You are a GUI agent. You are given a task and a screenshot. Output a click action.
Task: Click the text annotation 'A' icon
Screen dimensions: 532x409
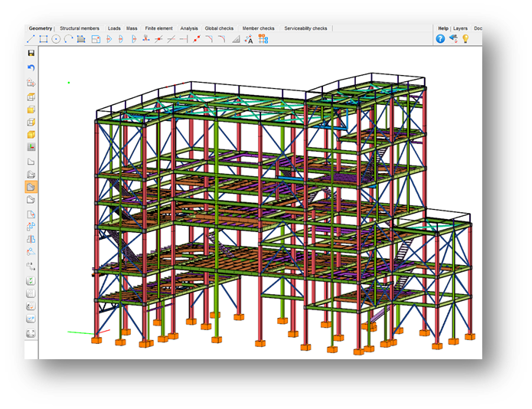point(249,39)
